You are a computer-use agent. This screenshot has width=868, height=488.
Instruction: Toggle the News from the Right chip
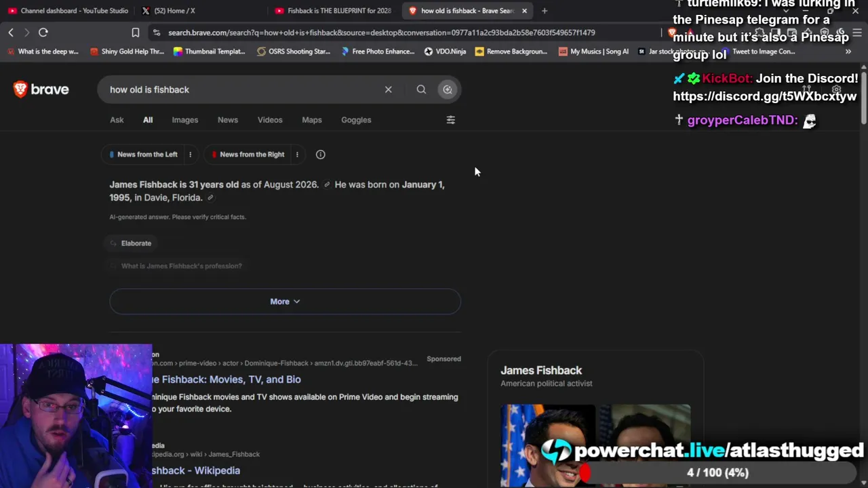(248, 155)
